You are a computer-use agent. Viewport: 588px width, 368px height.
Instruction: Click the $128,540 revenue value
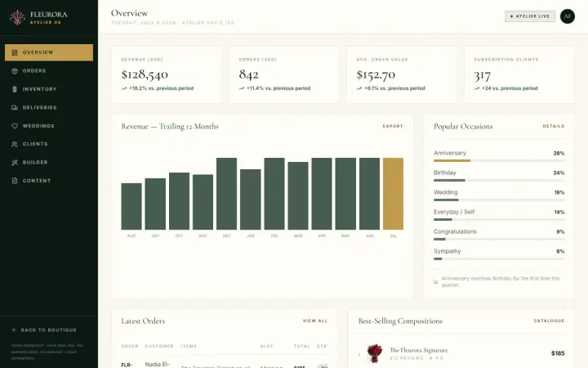145,74
